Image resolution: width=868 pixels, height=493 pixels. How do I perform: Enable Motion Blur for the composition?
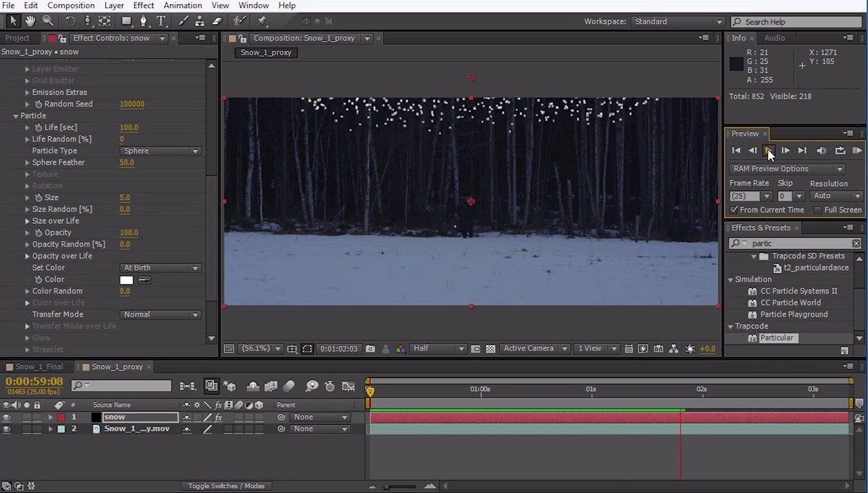click(290, 386)
